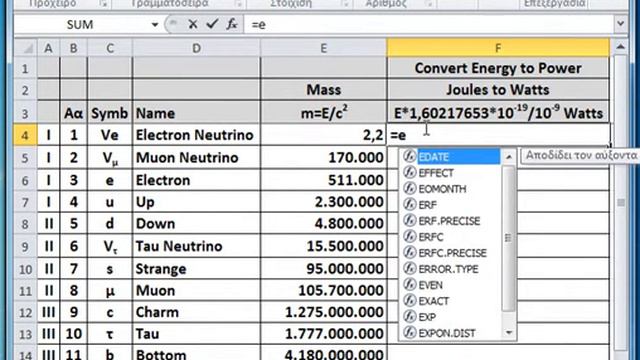Viewport: 640px width, 360px height.
Task: Select column F header
Action: pyautogui.click(x=498, y=48)
